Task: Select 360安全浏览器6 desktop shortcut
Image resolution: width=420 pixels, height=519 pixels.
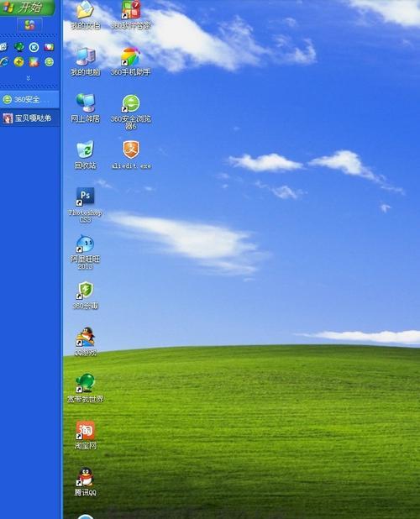Action: click(131, 112)
